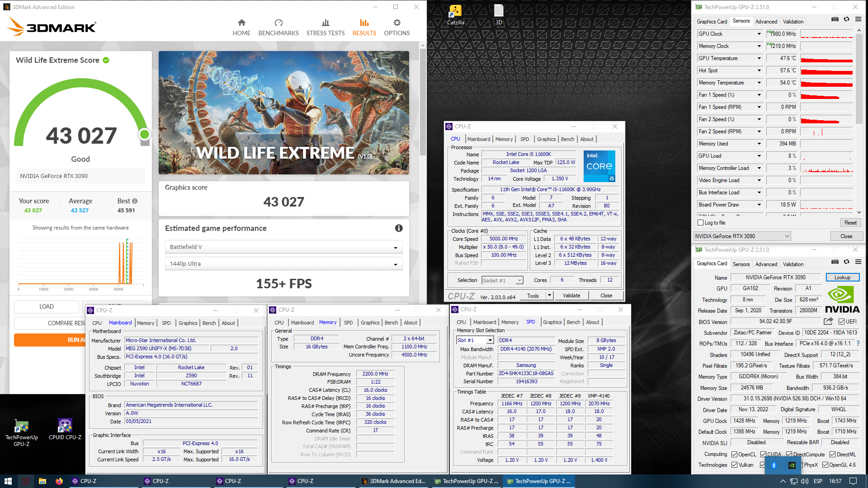
Task: Click the Reset button in GPU-Z Sensors
Action: tap(850, 223)
